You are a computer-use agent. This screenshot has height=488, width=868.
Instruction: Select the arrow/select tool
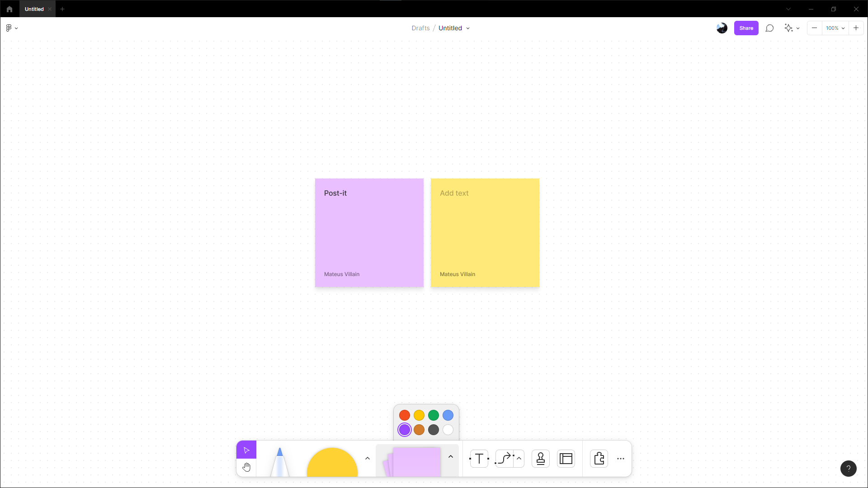[247, 450]
